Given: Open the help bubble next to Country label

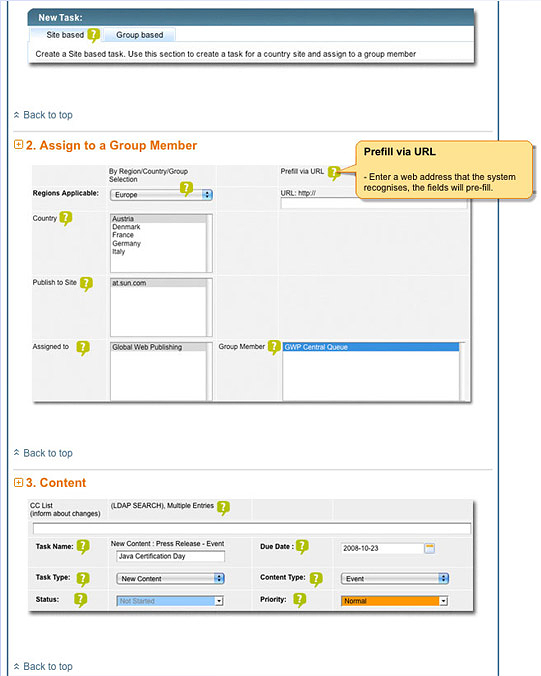Looking at the screenshot, I should pos(66,219).
